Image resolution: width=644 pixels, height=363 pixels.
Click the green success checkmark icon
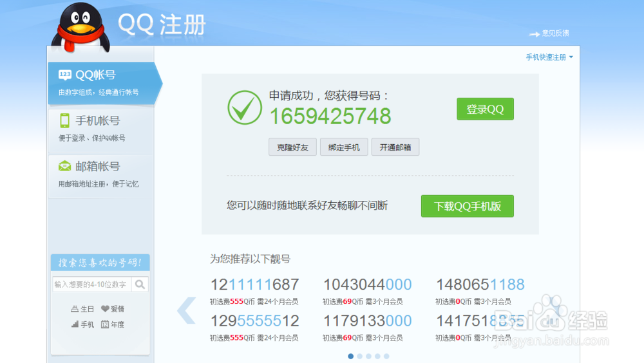point(245,107)
